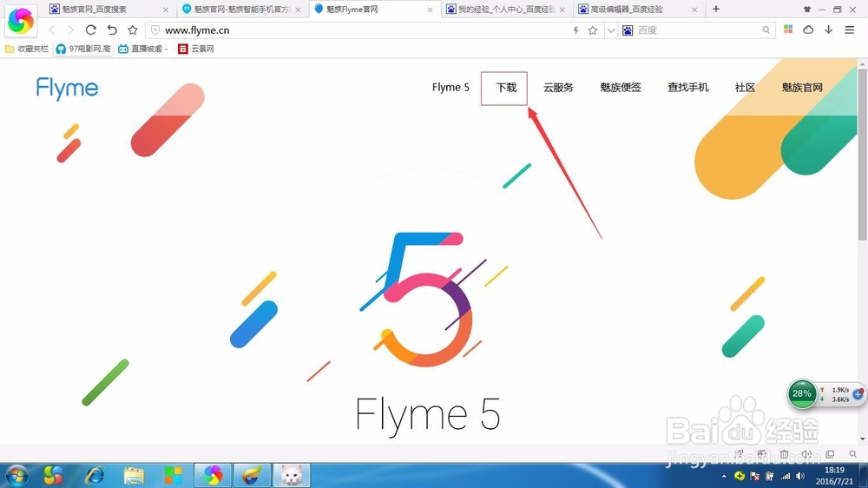Open 云服务 cloud service nav link

(x=558, y=88)
